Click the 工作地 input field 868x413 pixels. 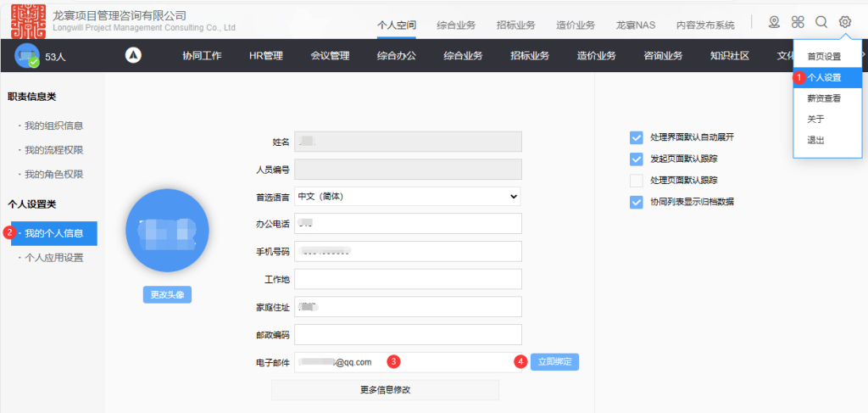[407, 279]
